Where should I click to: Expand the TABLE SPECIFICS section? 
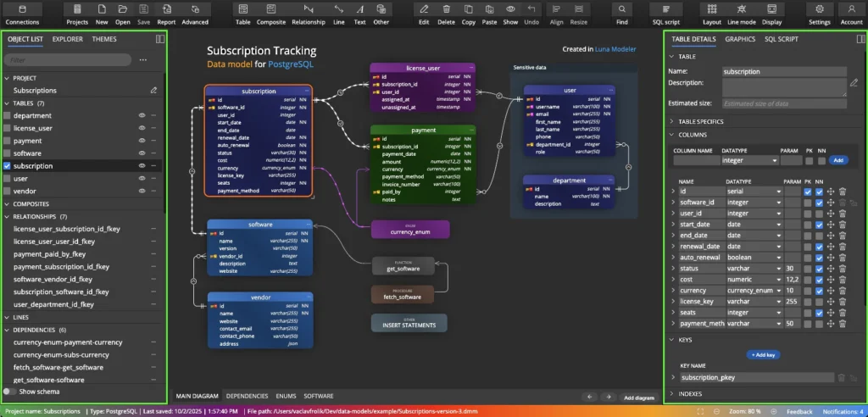[672, 121]
